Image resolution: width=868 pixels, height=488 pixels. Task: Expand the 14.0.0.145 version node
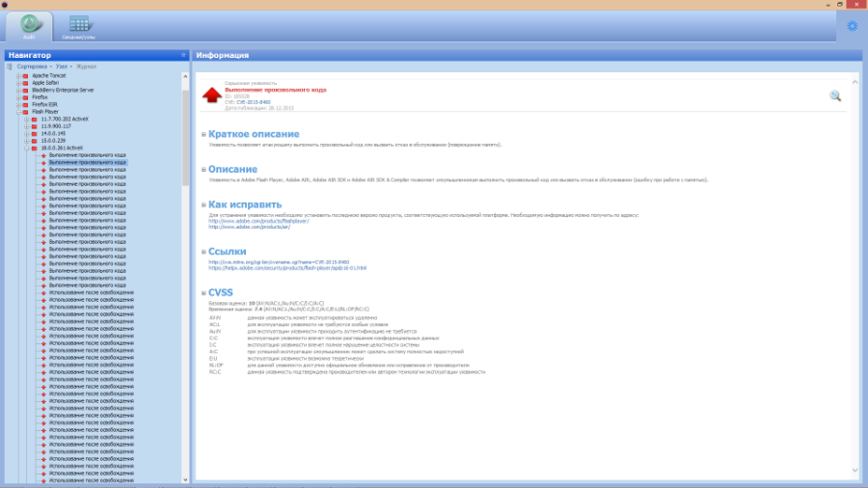pos(27,133)
